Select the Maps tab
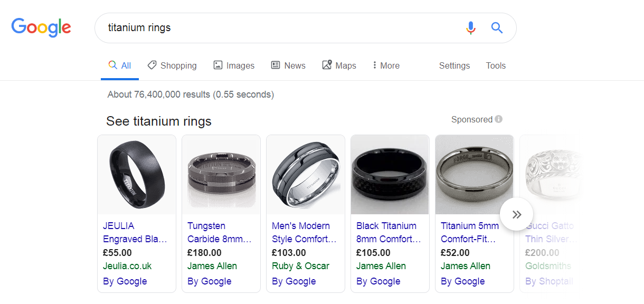 (339, 65)
